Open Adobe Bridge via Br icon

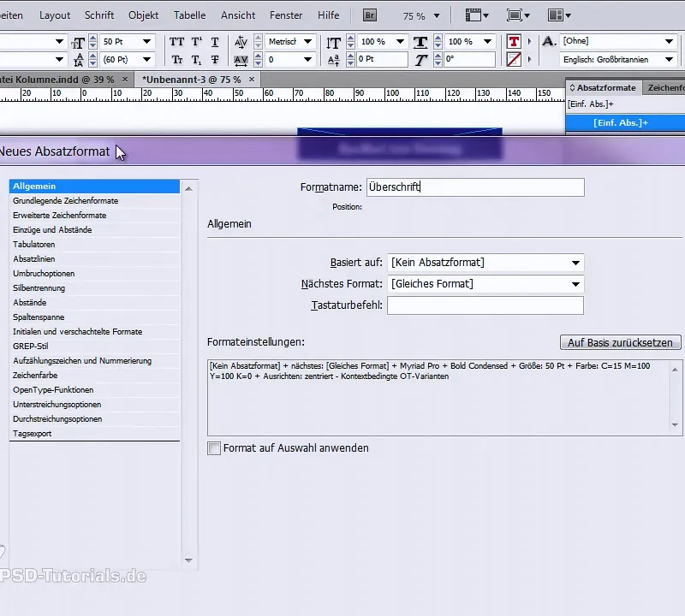(x=370, y=15)
